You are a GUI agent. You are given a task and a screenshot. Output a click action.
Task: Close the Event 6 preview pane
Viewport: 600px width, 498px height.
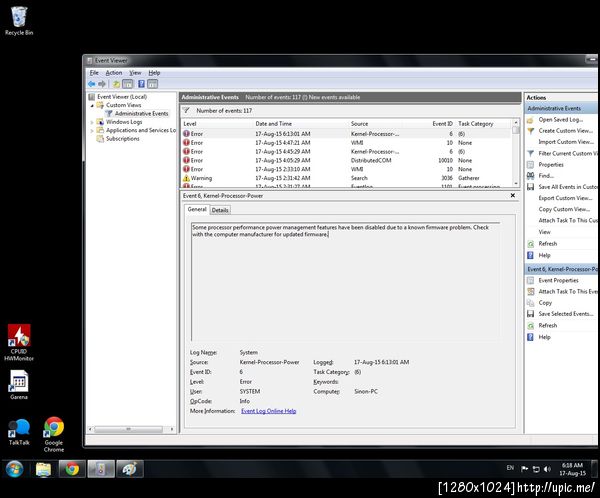click(513, 196)
